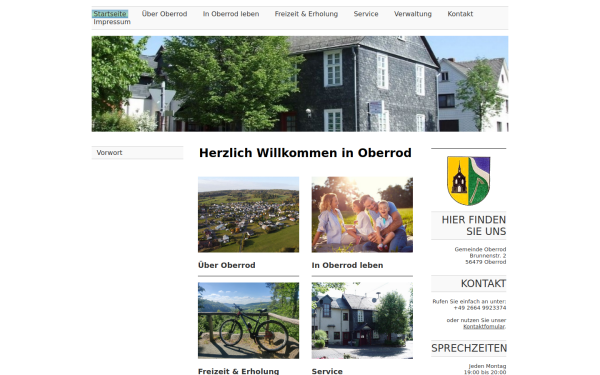Open the Startseite menu item

click(x=110, y=14)
